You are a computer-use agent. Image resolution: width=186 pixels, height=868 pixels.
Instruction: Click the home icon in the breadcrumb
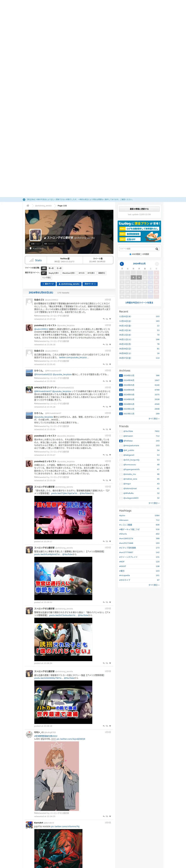(28, 206)
